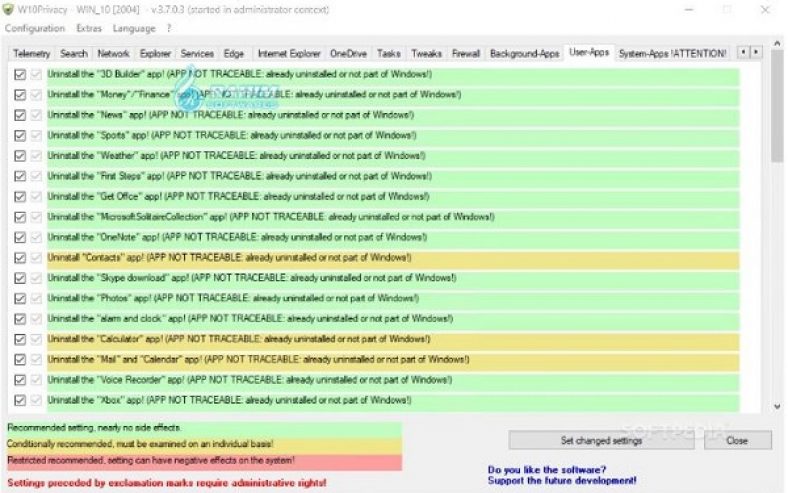
Task: Click the scroll down arrow of the list
Action: pyautogui.click(x=777, y=406)
